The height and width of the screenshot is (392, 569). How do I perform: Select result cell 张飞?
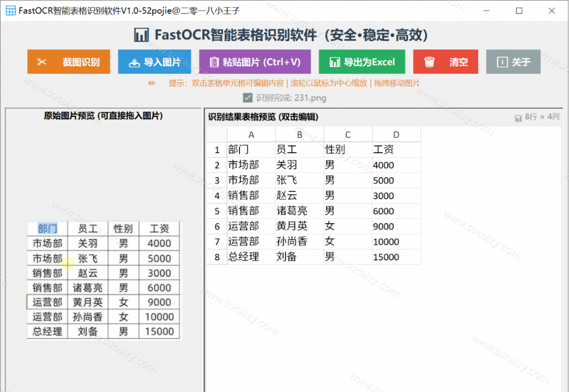300,180
